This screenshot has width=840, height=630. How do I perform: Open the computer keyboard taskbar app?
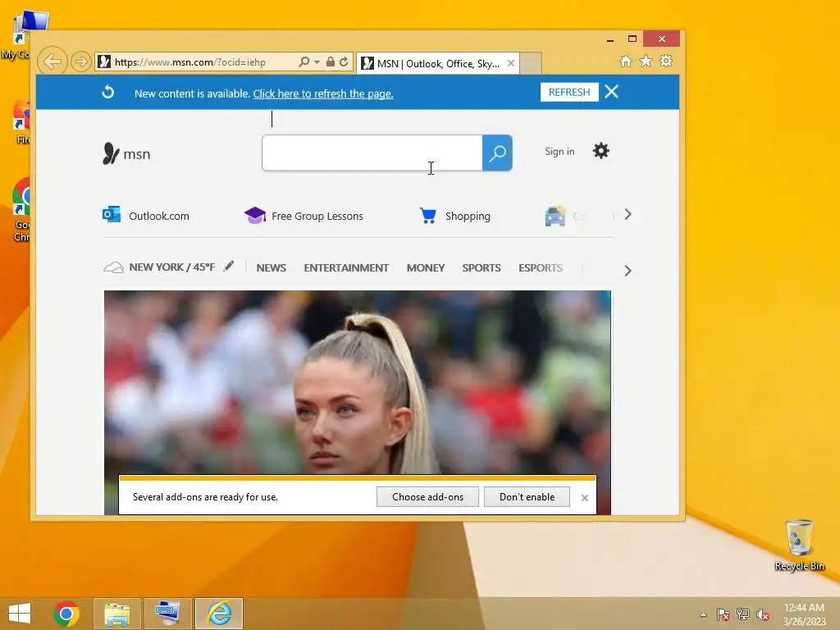[168, 614]
